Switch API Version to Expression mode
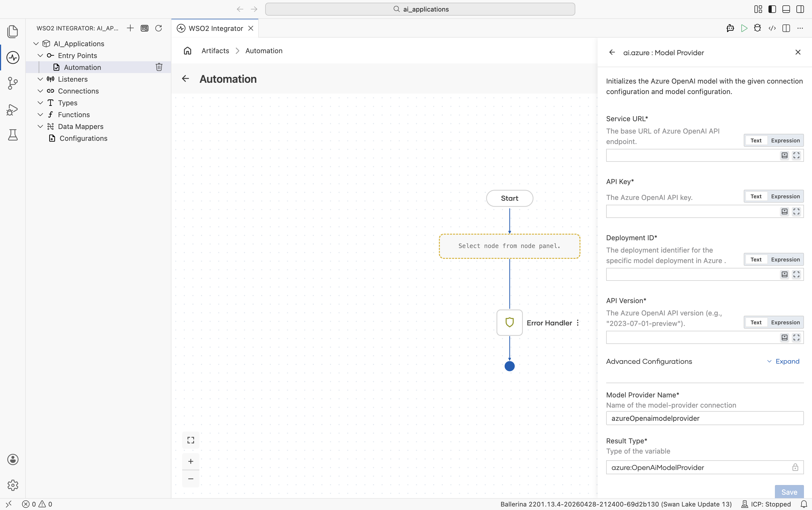The image size is (812, 510). click(x=785, y=322)
